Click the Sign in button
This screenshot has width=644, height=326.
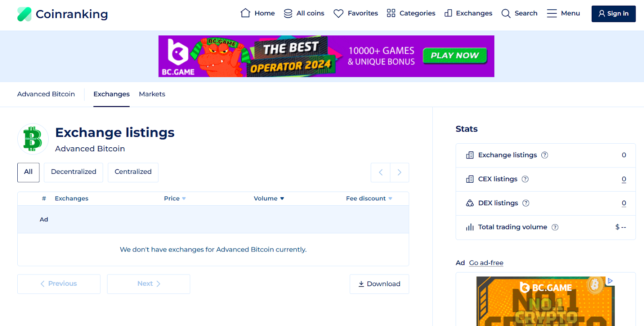click(613, 14)
